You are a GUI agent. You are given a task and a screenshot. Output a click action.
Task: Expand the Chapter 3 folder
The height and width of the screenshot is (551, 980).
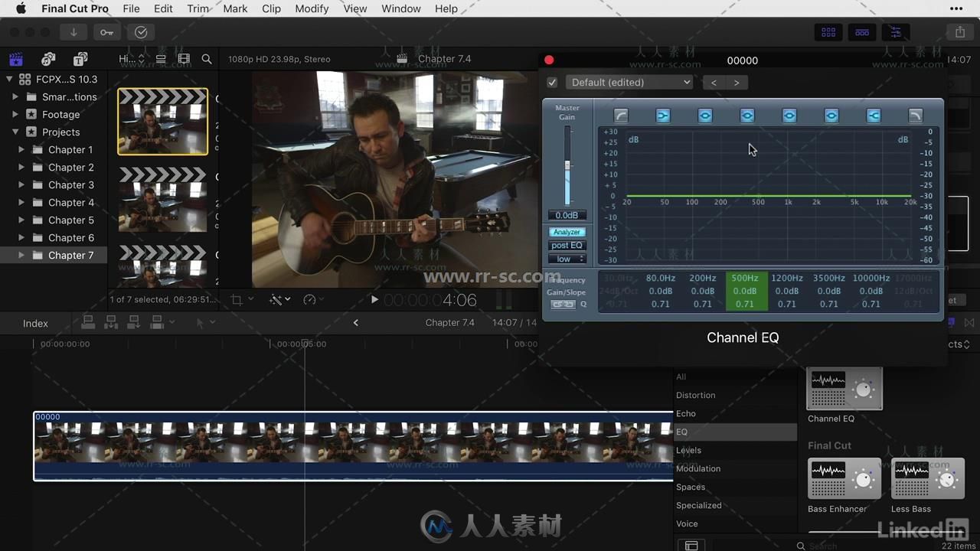(x=21, y=185)
